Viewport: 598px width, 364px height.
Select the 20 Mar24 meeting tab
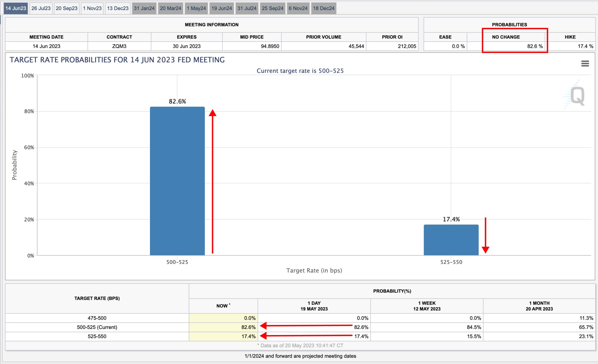(x=170, y=8)
